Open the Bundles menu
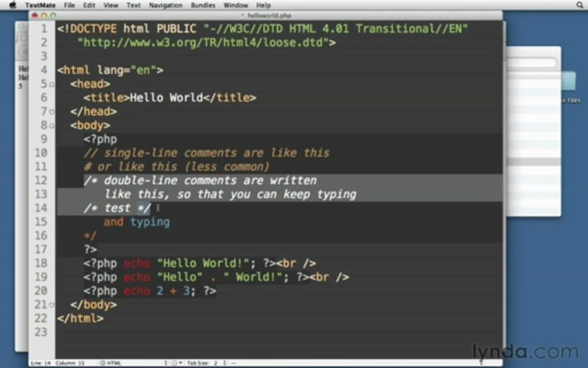588x368 pixels. pyautogui.click(x=203, y=5)
